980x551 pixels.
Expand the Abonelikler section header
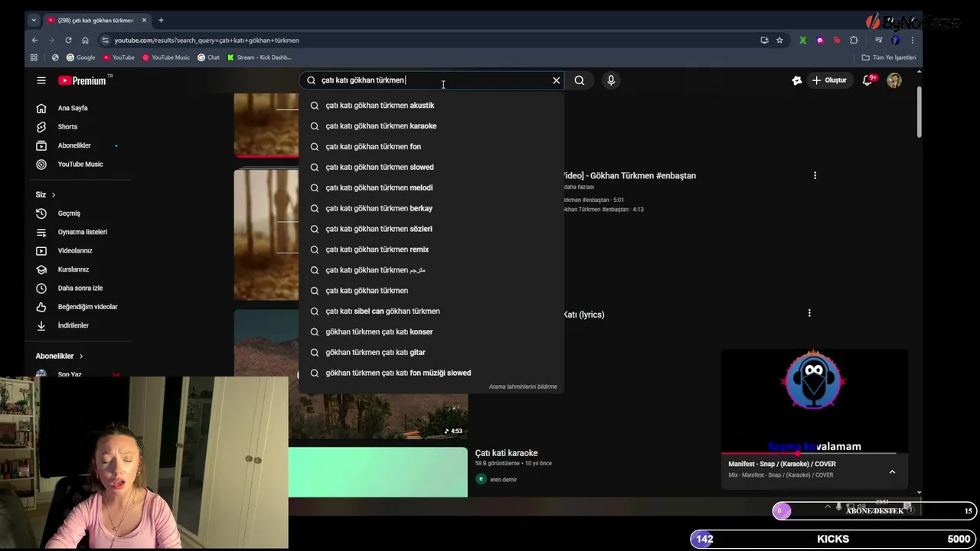59,356
